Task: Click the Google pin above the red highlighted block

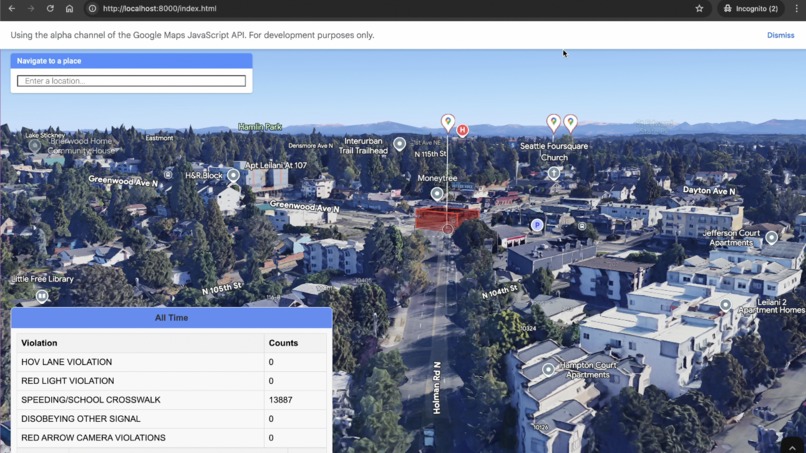Action: coord(448,122)
